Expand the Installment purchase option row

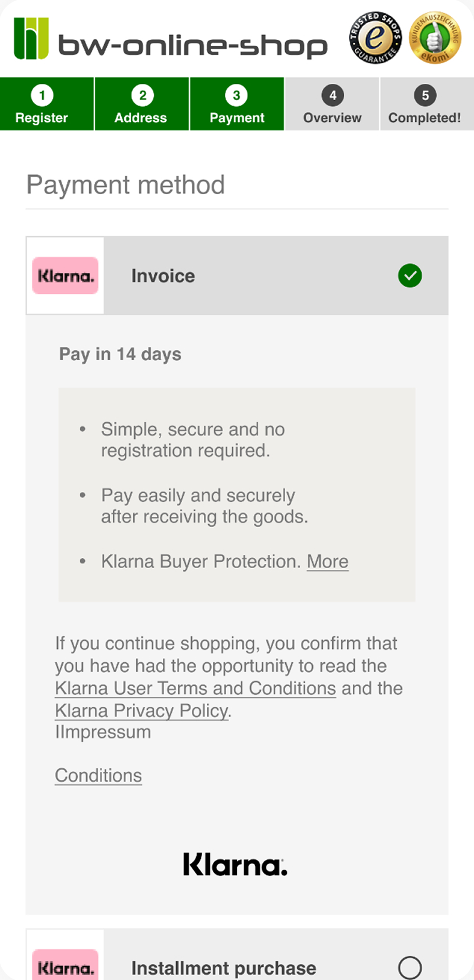coord(237,955)
